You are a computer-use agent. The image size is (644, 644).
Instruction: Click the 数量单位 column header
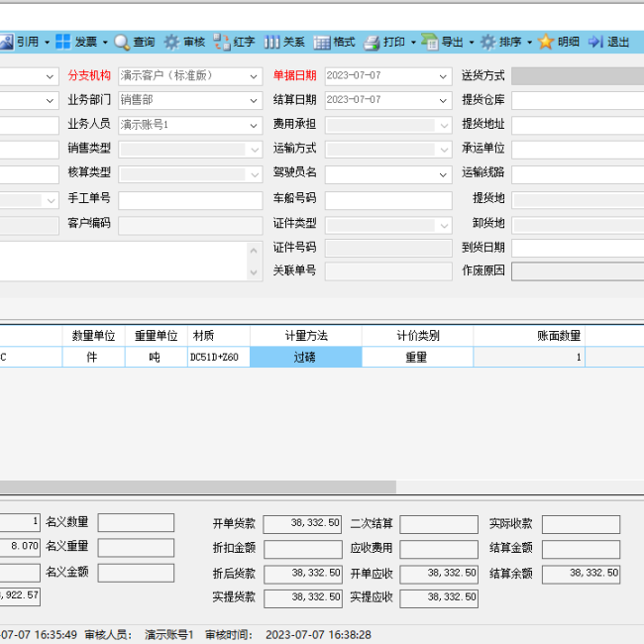(94, 336)
